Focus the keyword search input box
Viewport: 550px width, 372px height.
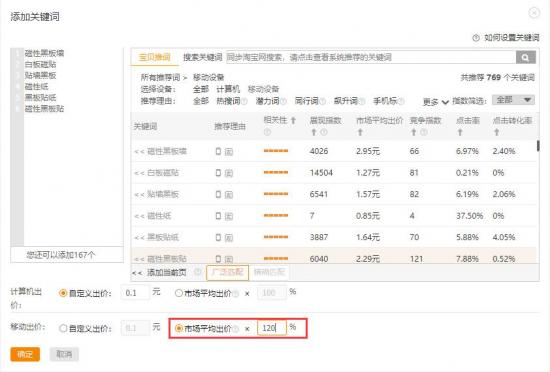pyautogui.click(x=371, y=57)
